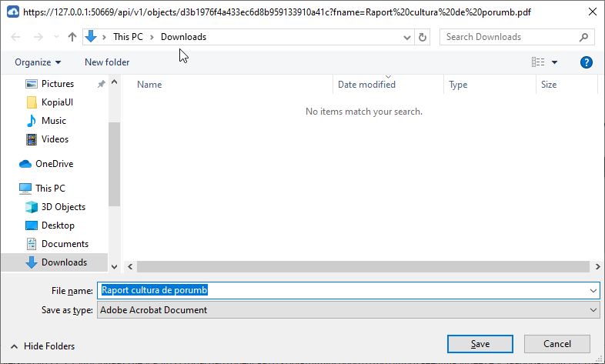Expand the view options dropdown arrow
Screen dimensions: 605x364
click(554, 62)
